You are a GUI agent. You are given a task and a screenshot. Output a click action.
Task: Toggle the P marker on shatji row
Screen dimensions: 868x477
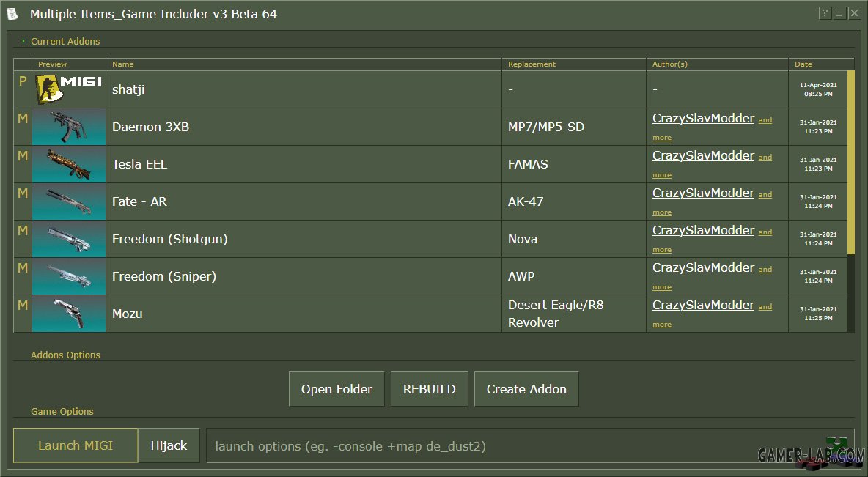pyautogui.click(x=23, y=81)
